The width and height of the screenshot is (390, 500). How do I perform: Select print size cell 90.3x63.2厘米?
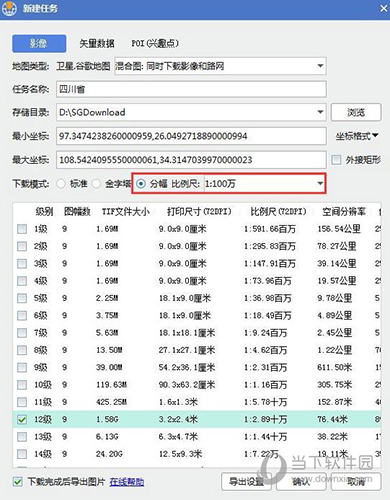click(187, 385)
